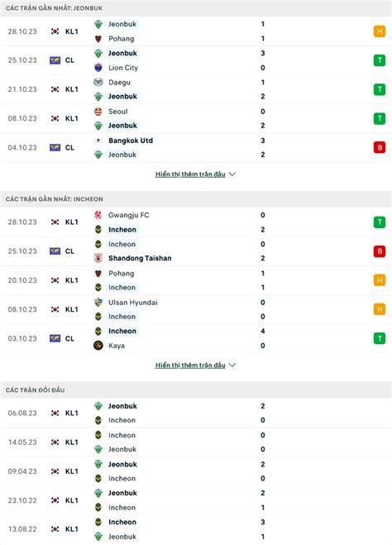Click the Pohang crest under Jeonbuk's 28.10.23 match
The height and width of the screenshot is (545, 392).
coord(98,39)
